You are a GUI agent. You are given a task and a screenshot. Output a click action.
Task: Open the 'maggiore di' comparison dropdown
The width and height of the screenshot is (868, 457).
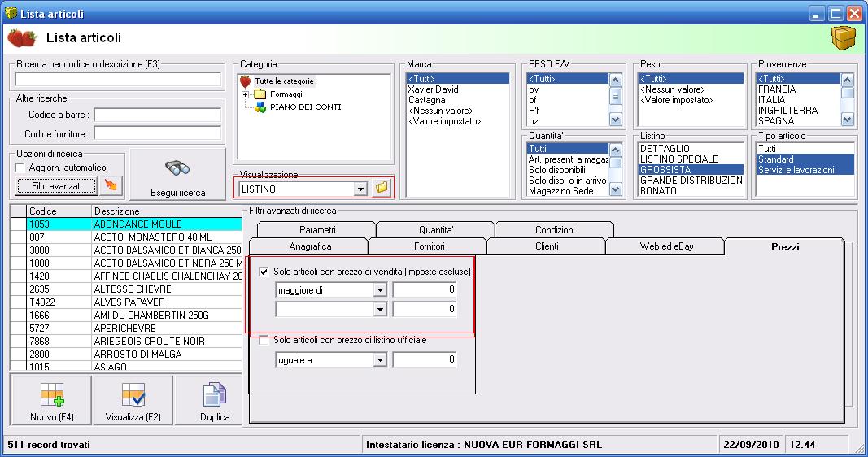point(380,290)
